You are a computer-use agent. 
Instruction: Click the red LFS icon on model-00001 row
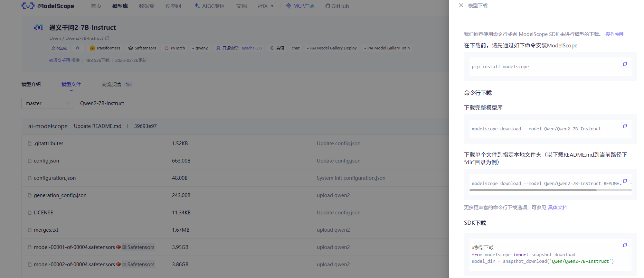tap(119, 247)
